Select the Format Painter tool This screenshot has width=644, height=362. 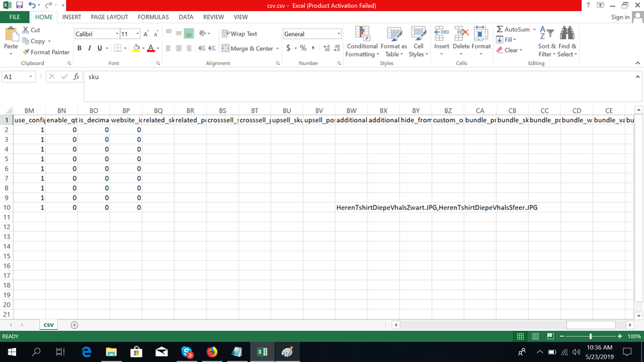46,52
